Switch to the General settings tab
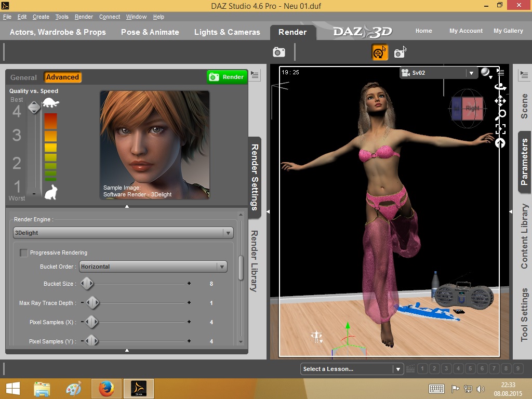532x399 pixels. click(23, 77)
